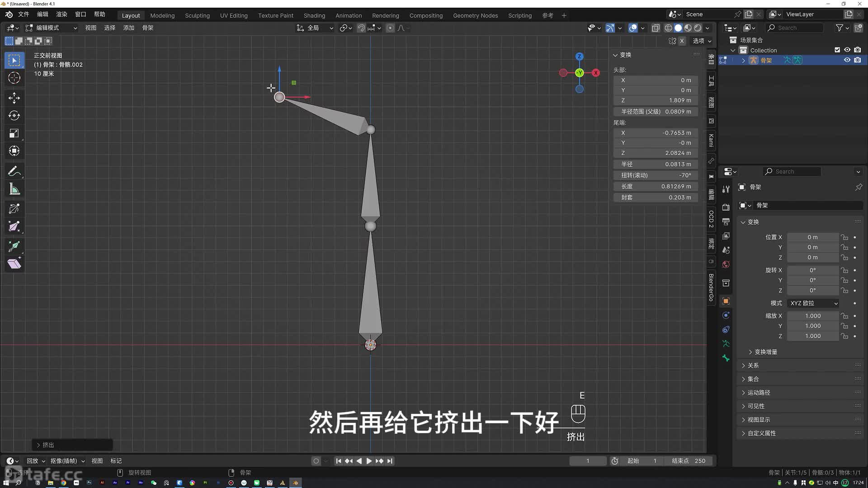Expand the 骨架 tree item in outliner

click(743, 61)
